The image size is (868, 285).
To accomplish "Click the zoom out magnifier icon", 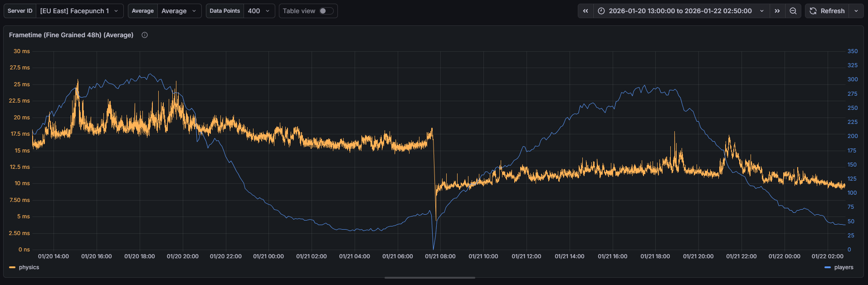I will tap(793, 11).
